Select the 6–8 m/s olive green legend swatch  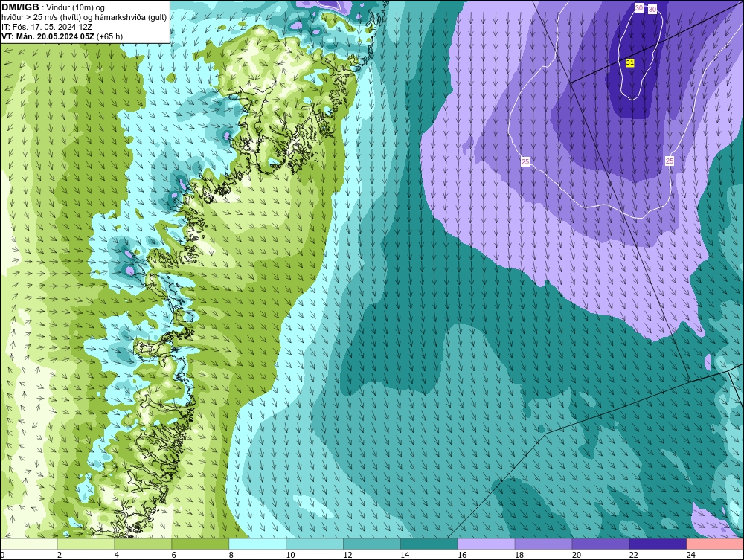pyautogui.click(x=200, y=544)
